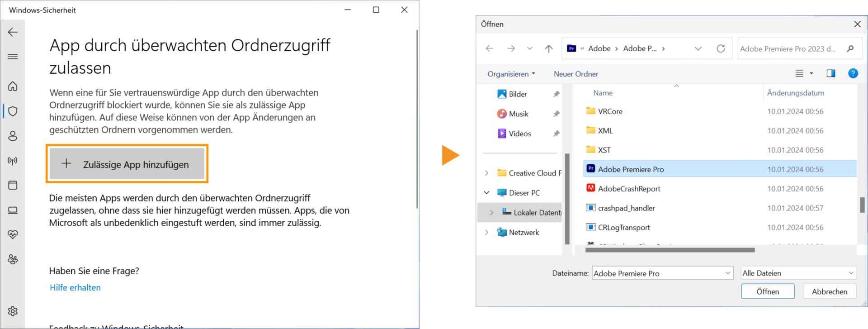Select the shield virus protection icon
The width and height of the screenshot is (868, 329).
pos(13,111)
